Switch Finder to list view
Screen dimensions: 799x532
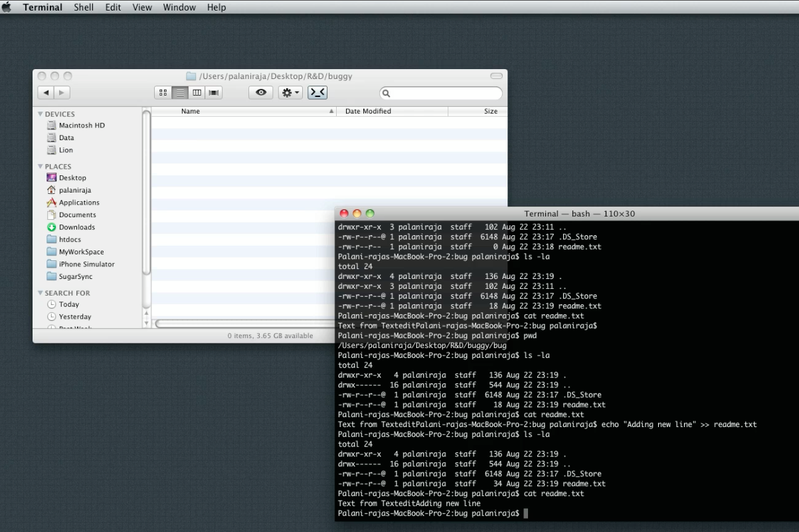[x=179, y=94]
